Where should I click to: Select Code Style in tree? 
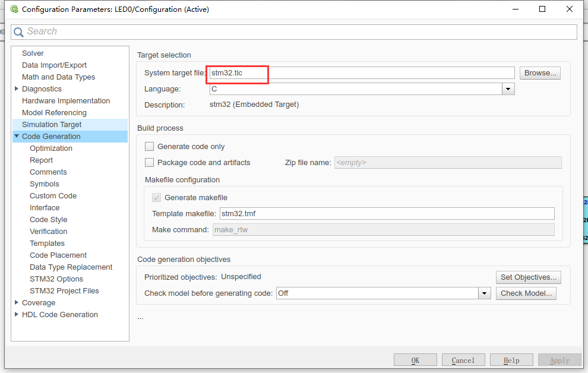point(48,220)
